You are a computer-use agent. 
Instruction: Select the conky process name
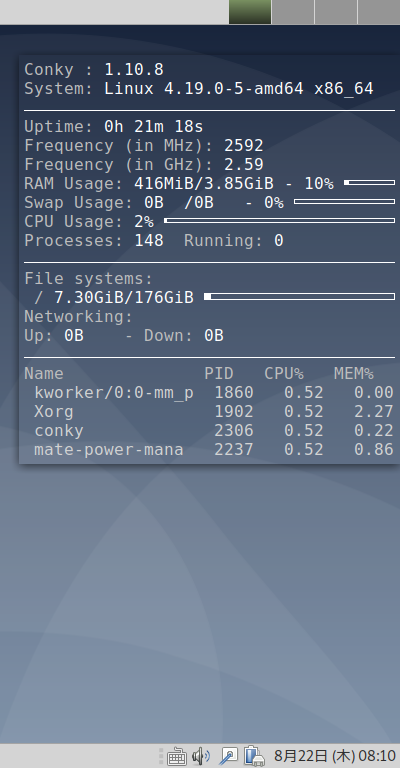coord(59,431)
